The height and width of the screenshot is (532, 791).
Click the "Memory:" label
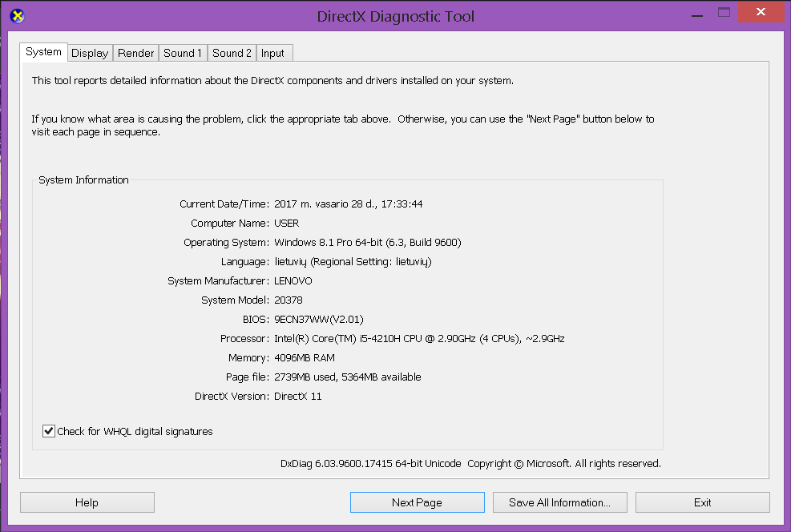[248, 357]
